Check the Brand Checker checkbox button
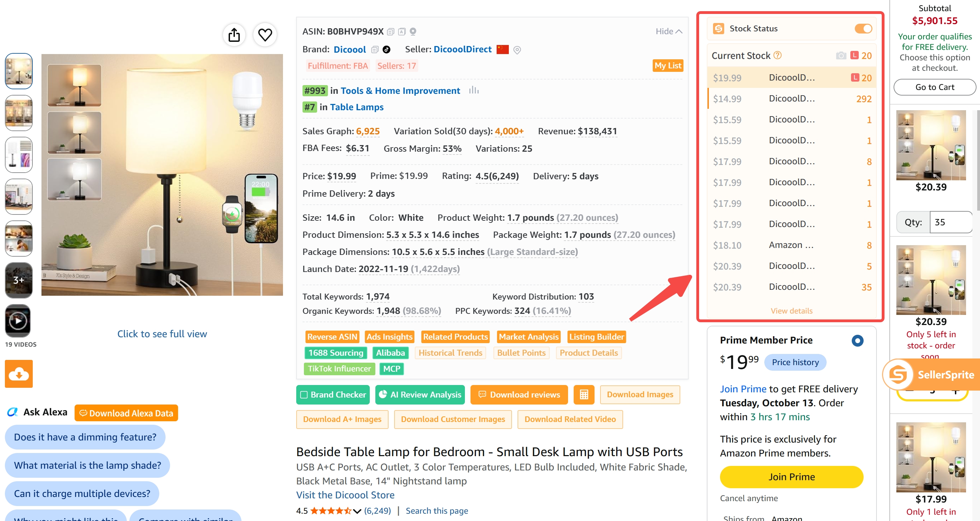Image resolution: width=980 pixels, height=521 pixels. coord(333,395)
